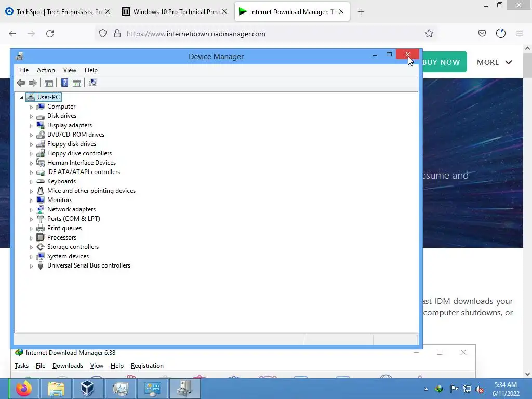Close the TechSpot tab
This screenshot has height=399, width=532.
[x=108, y=11]
